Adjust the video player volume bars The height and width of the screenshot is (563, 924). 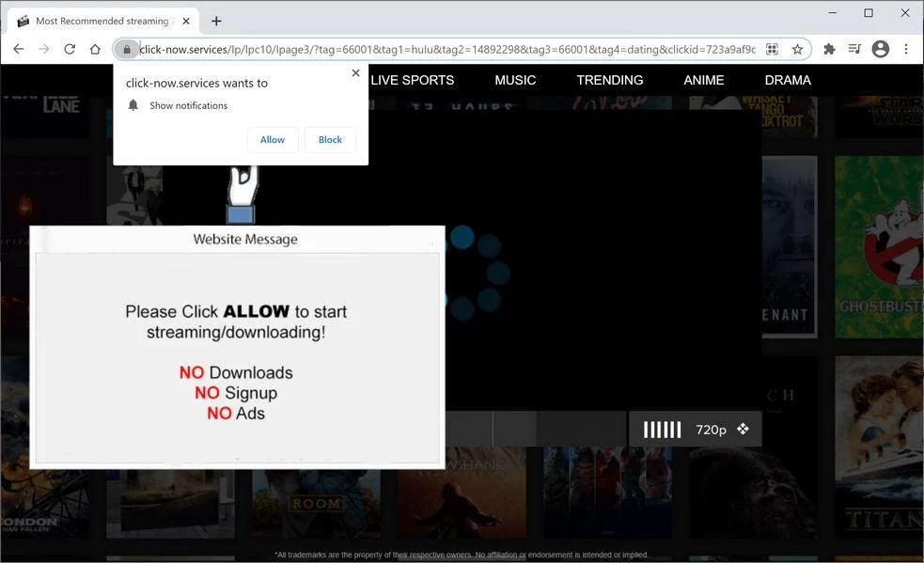pyautogui.click(x=662, y=430)
